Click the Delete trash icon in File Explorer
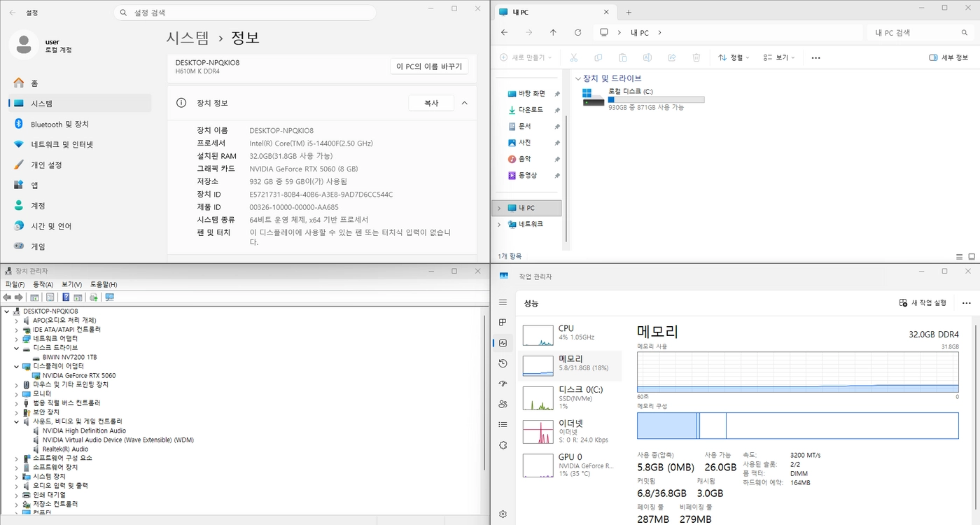 point(696,57)
